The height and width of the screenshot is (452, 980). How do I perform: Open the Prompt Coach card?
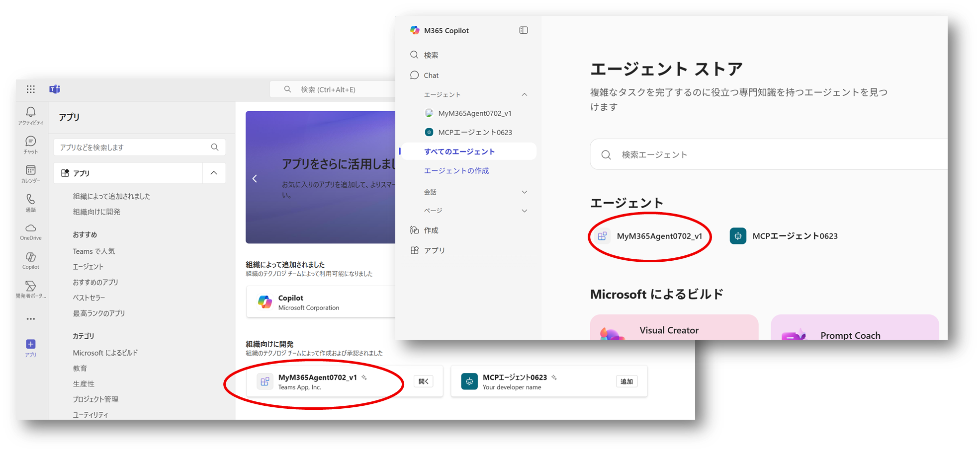pyautogui.click(x=855, y=327)
